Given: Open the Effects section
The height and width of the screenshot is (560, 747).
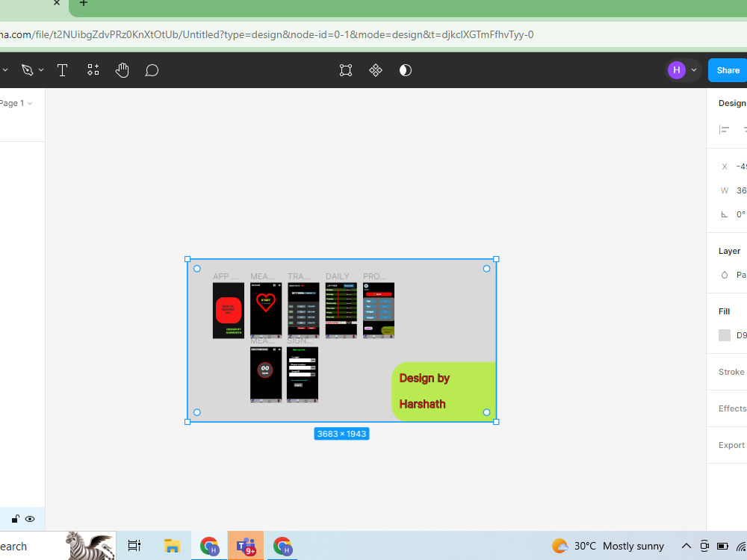Looking at the screenshot, I should pyautogui.click(x=732, y=408).
